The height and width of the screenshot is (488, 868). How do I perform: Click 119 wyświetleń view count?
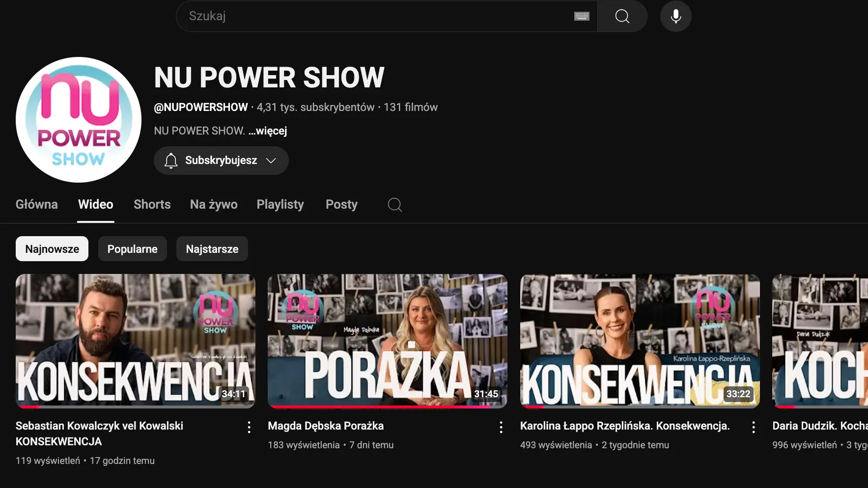(48, 461)
